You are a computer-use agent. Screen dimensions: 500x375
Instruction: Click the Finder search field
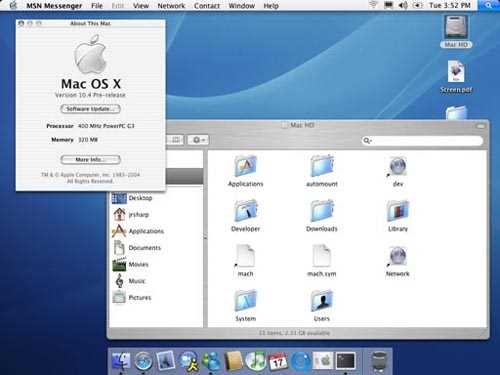pyautogui.click(x=422, y=141)
